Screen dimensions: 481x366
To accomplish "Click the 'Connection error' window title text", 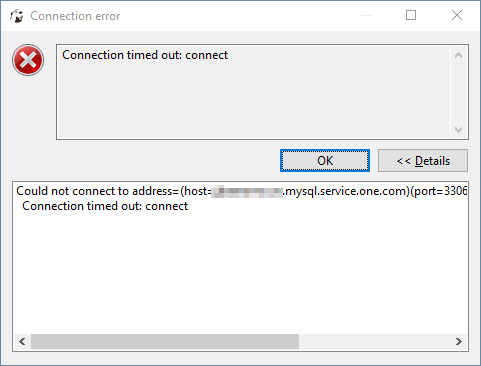I will pyautogui.click(x=75, y=16).
